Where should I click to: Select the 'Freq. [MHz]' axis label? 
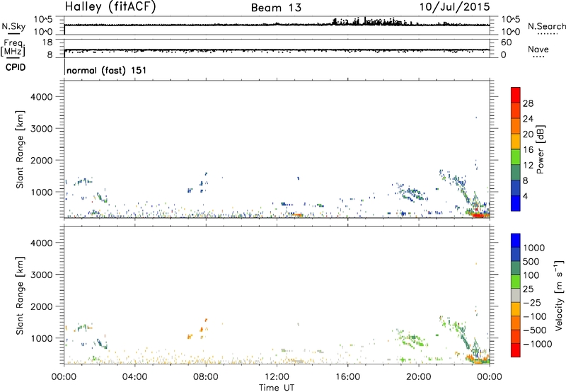point(13,48)
